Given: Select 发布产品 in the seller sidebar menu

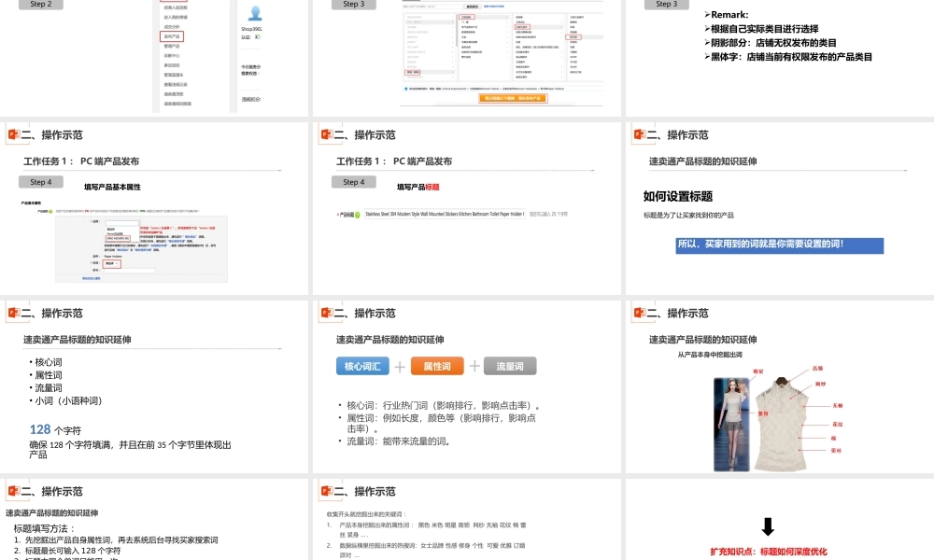Looking at the screenshot, I should (x=174, y=35).
